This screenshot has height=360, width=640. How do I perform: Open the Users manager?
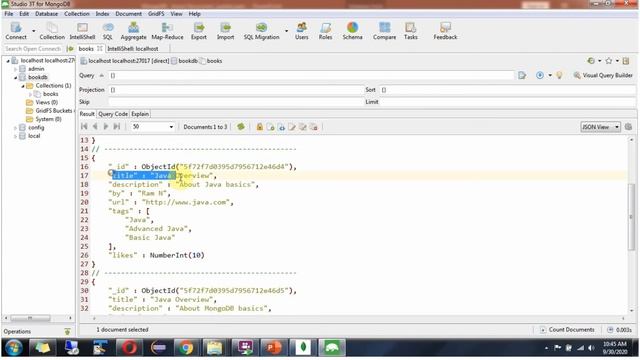pyautogui.click(x=302, y=31)
